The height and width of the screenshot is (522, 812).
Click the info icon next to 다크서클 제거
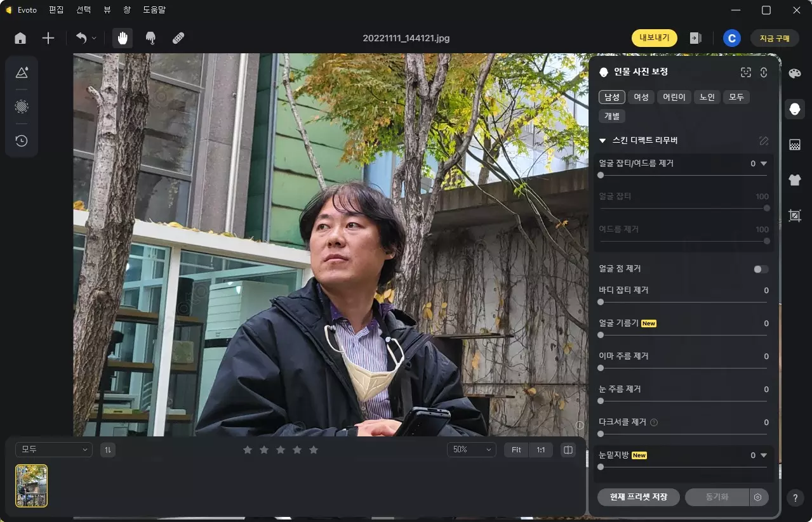(654, 422)
